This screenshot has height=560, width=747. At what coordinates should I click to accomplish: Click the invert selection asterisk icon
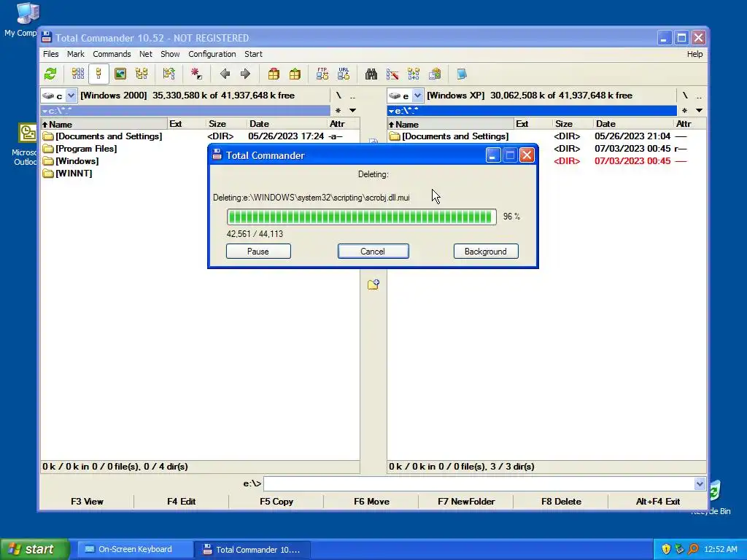pyautogui.click(x=196, y=74)
